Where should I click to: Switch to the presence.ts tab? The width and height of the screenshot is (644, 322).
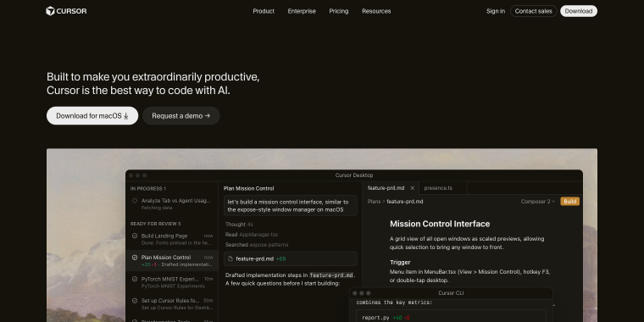point(438,188)
